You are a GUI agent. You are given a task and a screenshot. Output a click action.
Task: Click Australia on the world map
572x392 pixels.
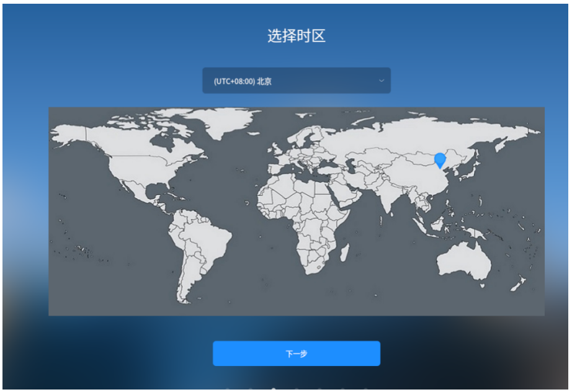click(463, 261)
